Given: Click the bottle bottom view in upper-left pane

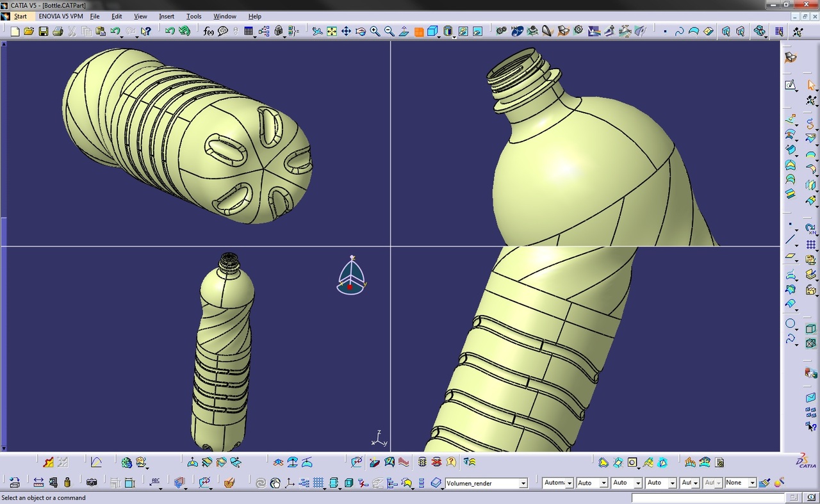Looking at the screenshot, I should click(187, 136).
